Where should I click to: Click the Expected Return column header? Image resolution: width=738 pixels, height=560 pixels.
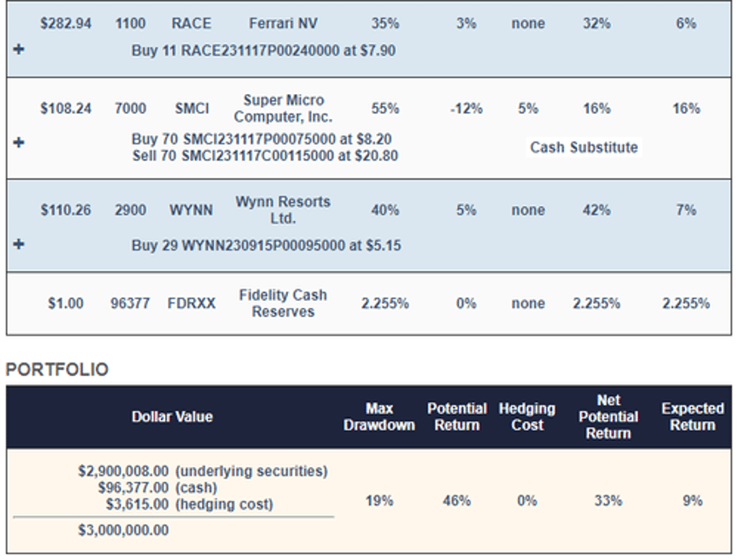[693, 417]
